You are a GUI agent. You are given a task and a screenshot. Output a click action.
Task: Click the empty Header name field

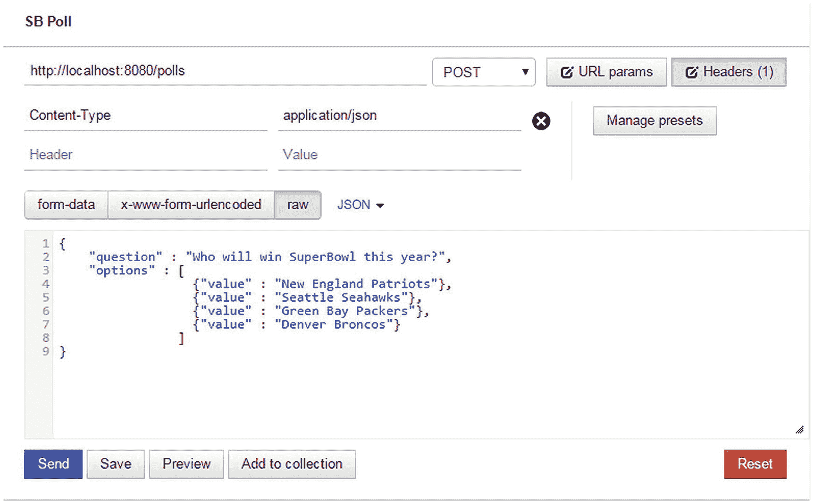(145, 155)
